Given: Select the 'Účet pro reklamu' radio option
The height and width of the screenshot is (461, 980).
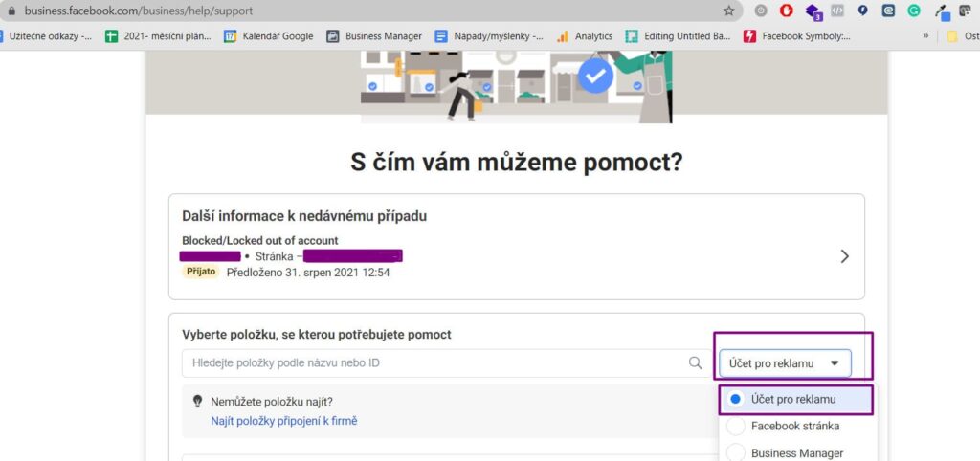Looking at the screenshot, I should pos(735,399).
